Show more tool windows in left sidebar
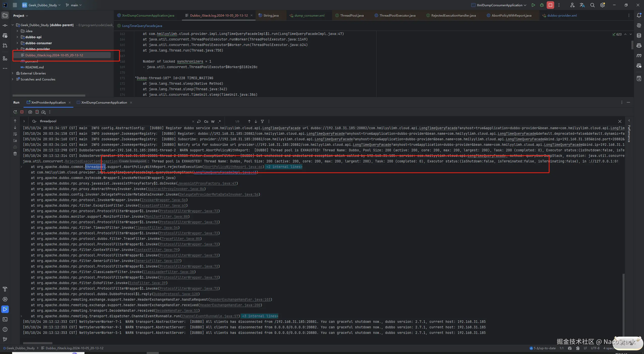 [5, 68]
